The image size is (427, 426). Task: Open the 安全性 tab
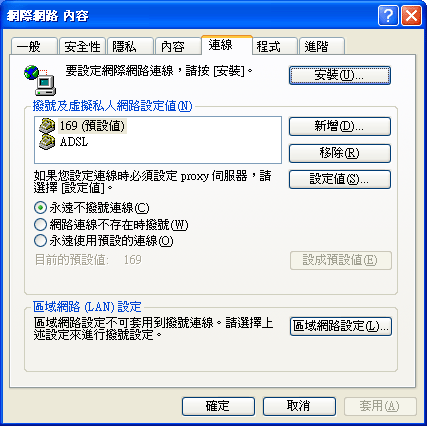(82, 46)
